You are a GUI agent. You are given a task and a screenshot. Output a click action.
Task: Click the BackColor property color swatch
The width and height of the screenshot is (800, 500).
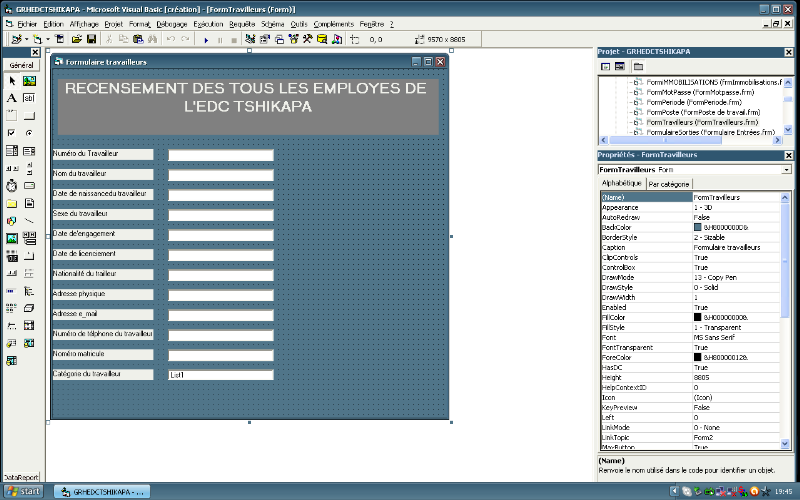(698, 227)
